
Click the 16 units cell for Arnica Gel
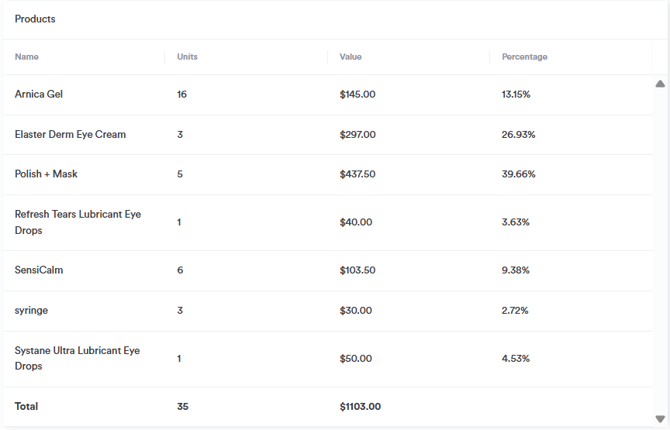(x=182, y=94)
